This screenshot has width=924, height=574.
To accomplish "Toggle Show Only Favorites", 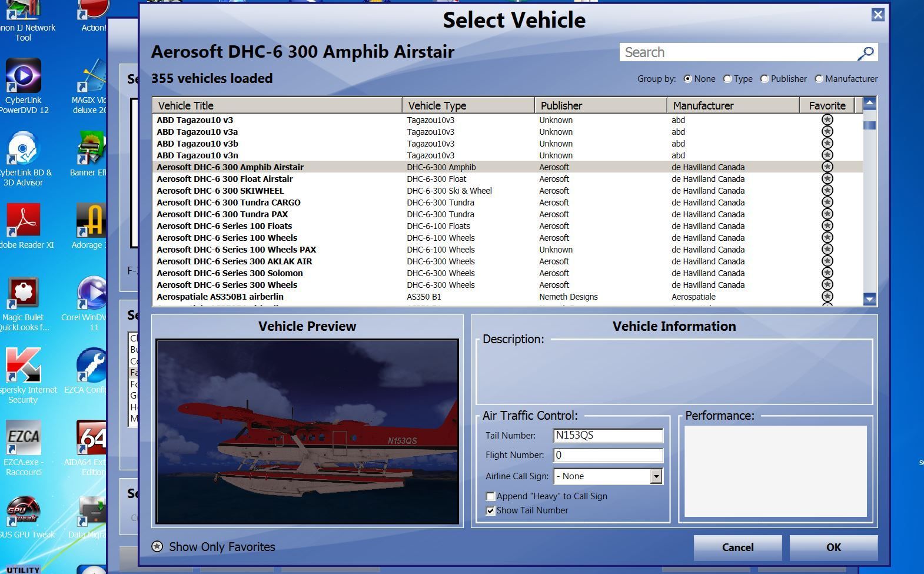I will pos(157,546).
